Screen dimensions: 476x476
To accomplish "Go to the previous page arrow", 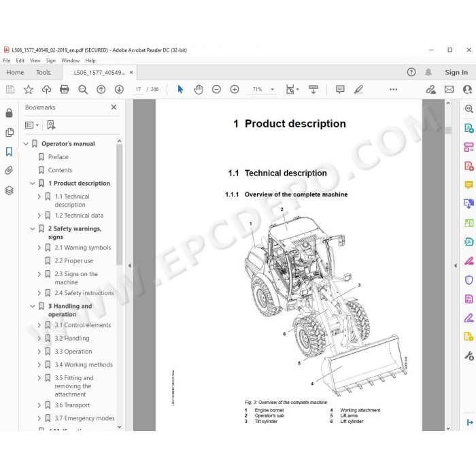I will 101,89.
